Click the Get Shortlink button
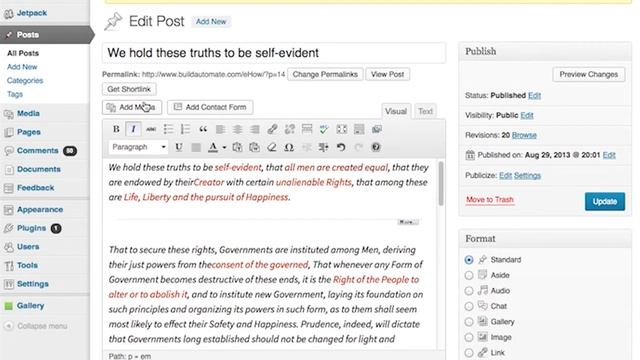 (129, 89)
